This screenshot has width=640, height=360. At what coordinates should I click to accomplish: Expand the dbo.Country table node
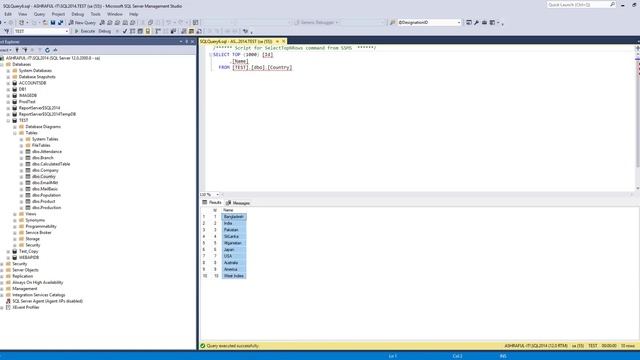(21, 177)
